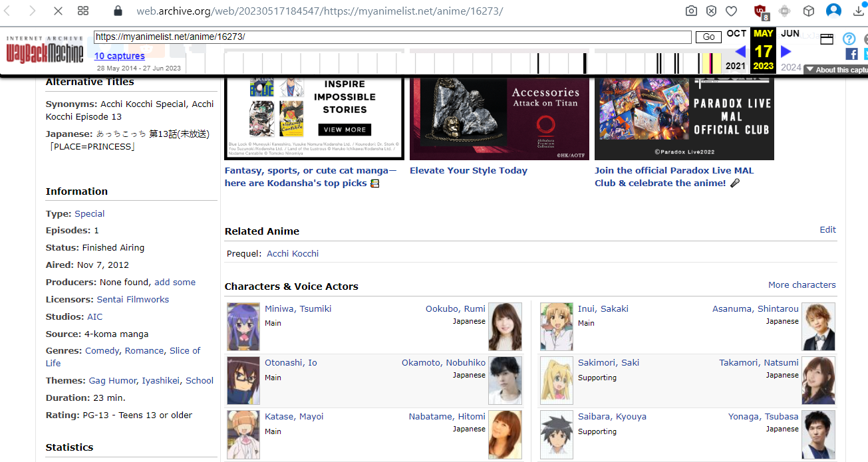Share capture on Facebook
The height and width of the screenshot is (462, 868).
[x=851, y=54]
